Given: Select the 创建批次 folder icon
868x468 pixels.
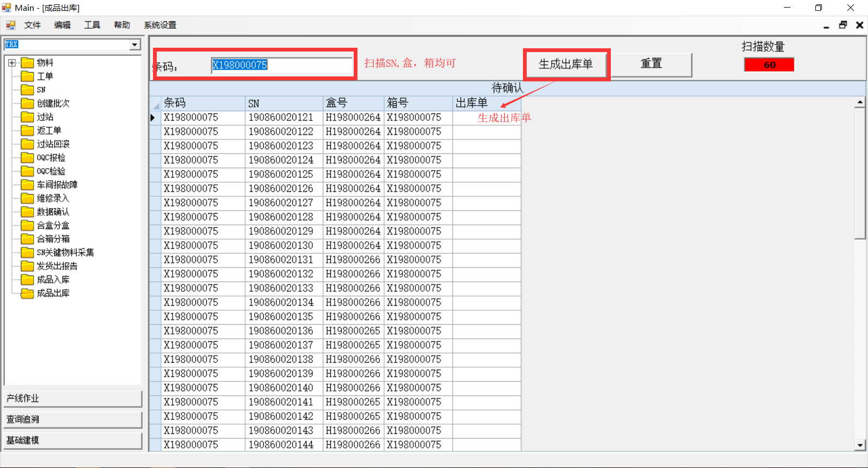Looking at the screenshot, I should [27, 104].
